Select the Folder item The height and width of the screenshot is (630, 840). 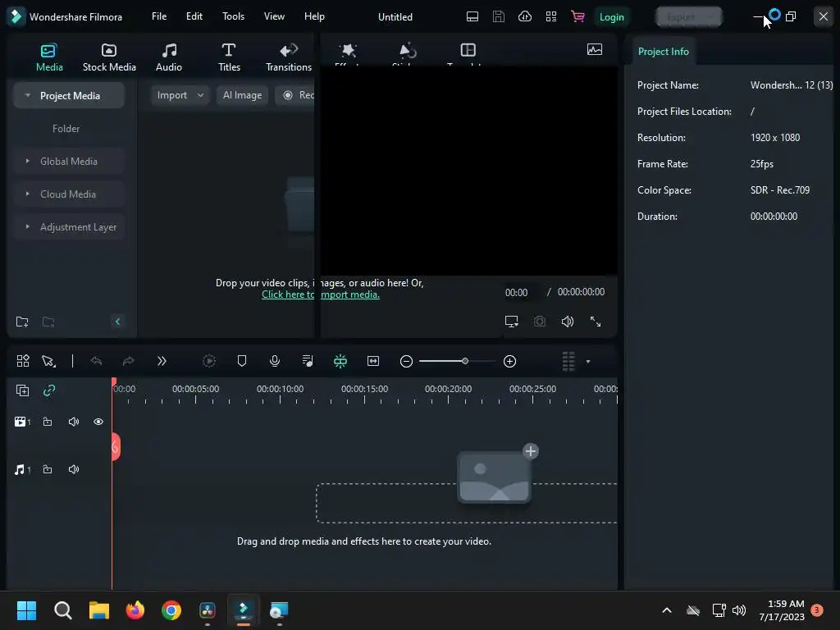[66, 129]
